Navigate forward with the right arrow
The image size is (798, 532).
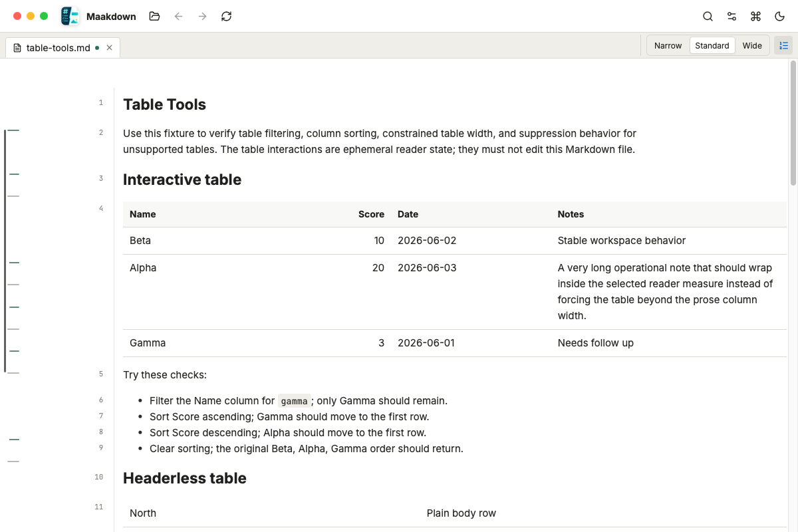point(202,16)
